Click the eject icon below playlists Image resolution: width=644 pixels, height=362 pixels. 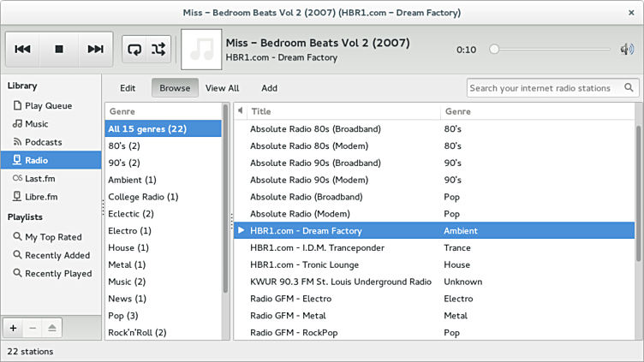click(x=51, y=328)
